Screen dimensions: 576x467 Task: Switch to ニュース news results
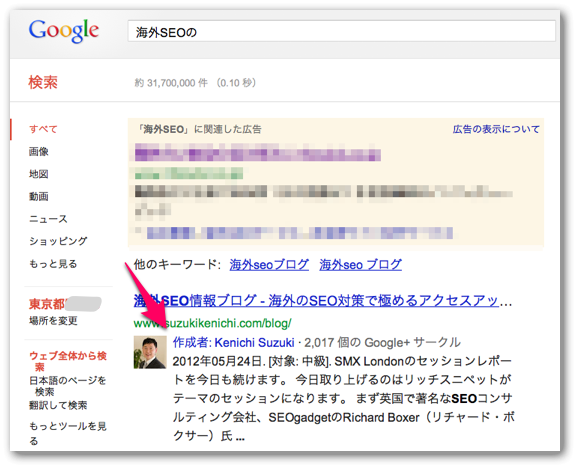point(48,219)
